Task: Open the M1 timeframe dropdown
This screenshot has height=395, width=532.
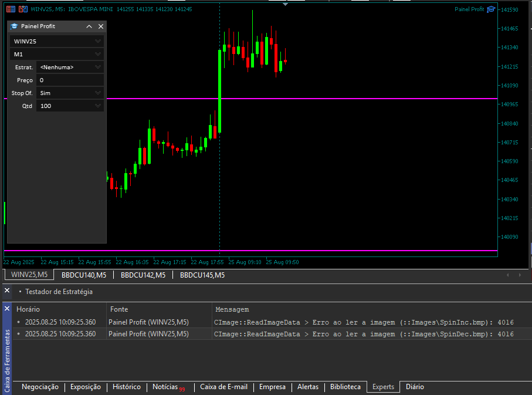Action: (56, 54)
